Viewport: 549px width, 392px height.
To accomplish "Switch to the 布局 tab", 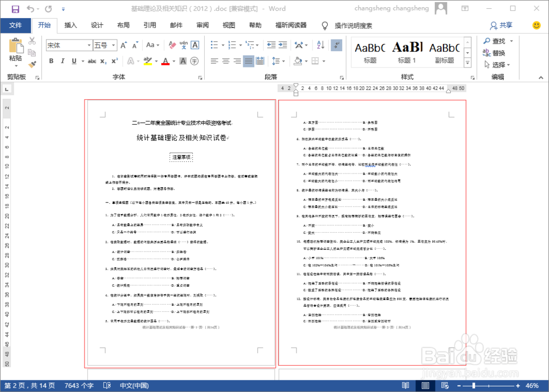I will click(123, 25).
